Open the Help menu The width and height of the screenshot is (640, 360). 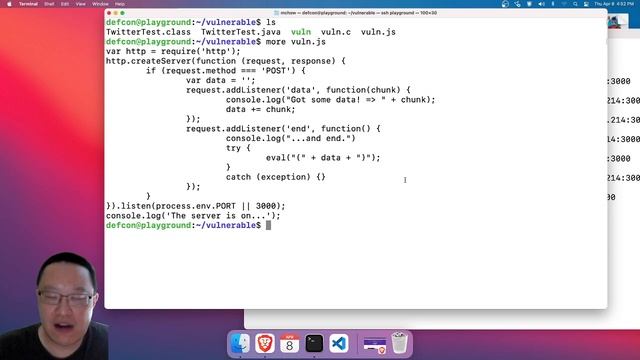[120, 4]
